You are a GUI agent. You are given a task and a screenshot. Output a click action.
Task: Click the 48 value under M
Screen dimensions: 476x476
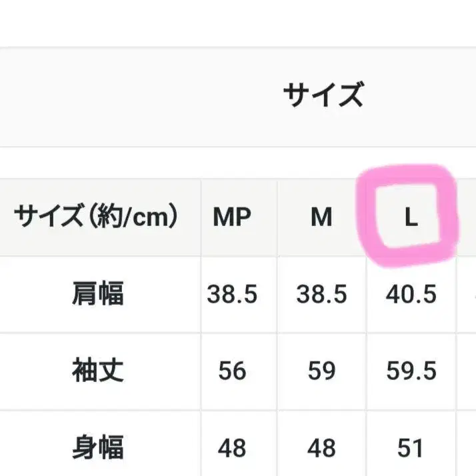[321, 447]
